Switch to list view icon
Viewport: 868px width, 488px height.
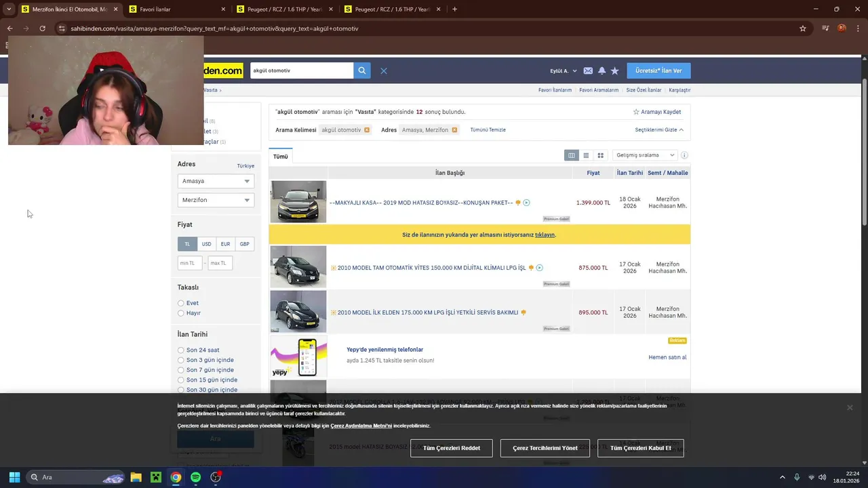pyautogui.click(x=586, y=155)
